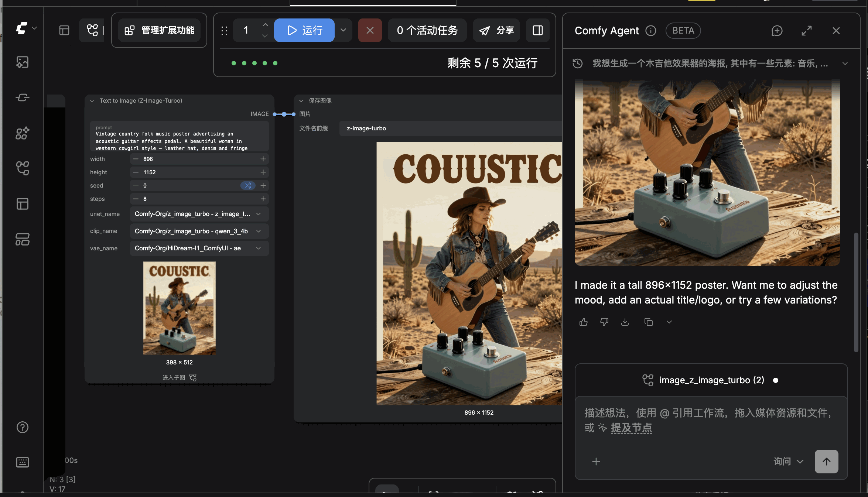Toggle seed randomize control
This screenshot has width=868, height=497.
pyautogui.click(x=248, y=185)
